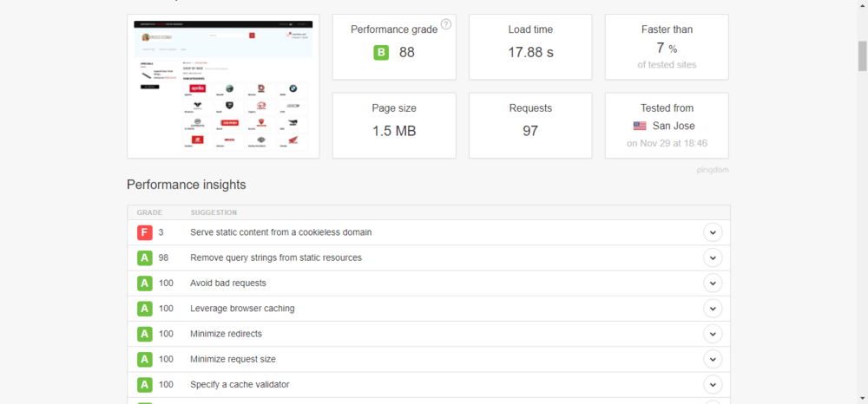868x404 pixels.
Task: Click 'Serve static content from a cookieless domain'
Action: [x=280, y=232]
